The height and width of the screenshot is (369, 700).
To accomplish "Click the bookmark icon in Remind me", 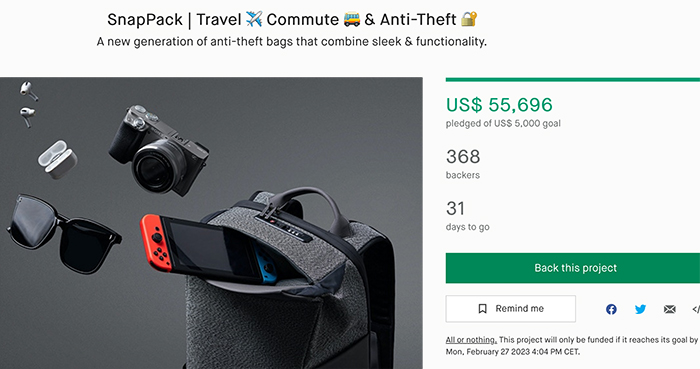I will coord(483,309).
